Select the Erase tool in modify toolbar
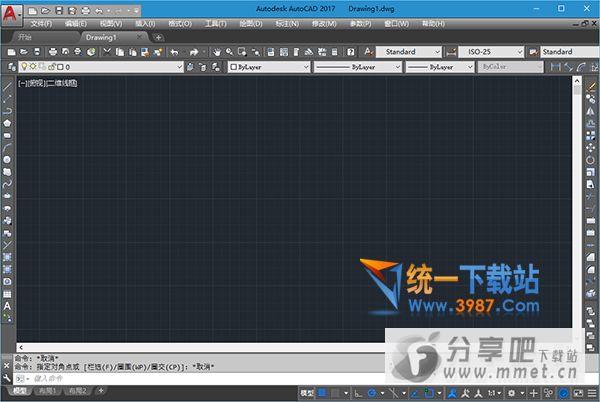The height and width of the screenshot is (402, 600). point(591,87)
